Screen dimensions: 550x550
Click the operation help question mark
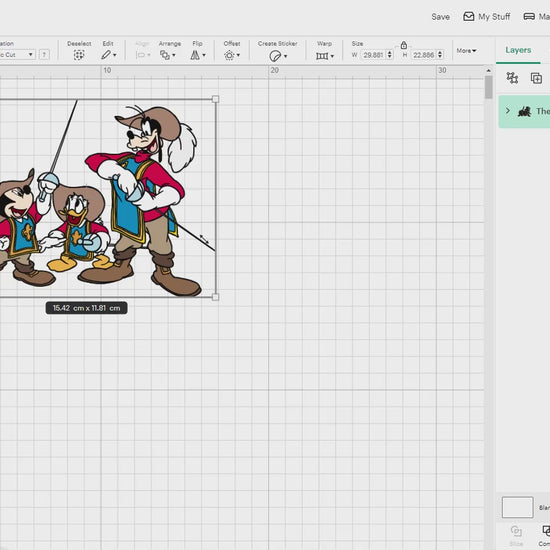pos(44,55)
